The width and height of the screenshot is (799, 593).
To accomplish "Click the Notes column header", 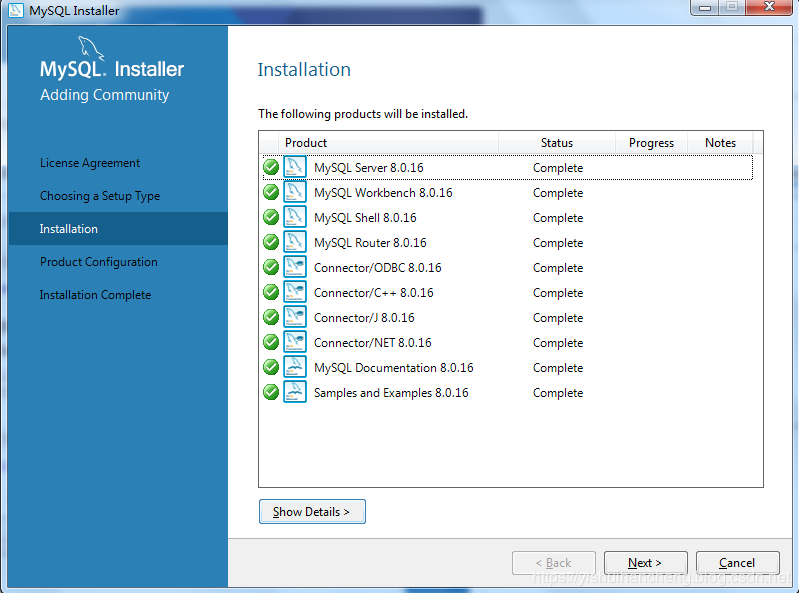I will click(x=721, y=143).
